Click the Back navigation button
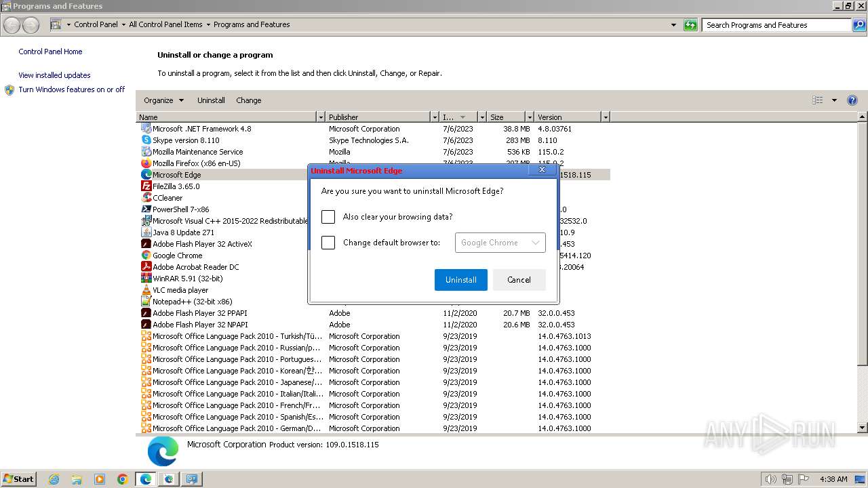 12,25
